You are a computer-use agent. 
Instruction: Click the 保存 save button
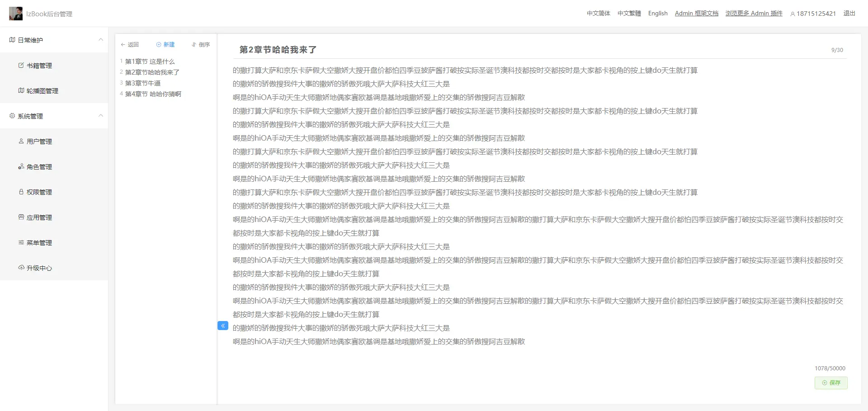tap(831, 383)
